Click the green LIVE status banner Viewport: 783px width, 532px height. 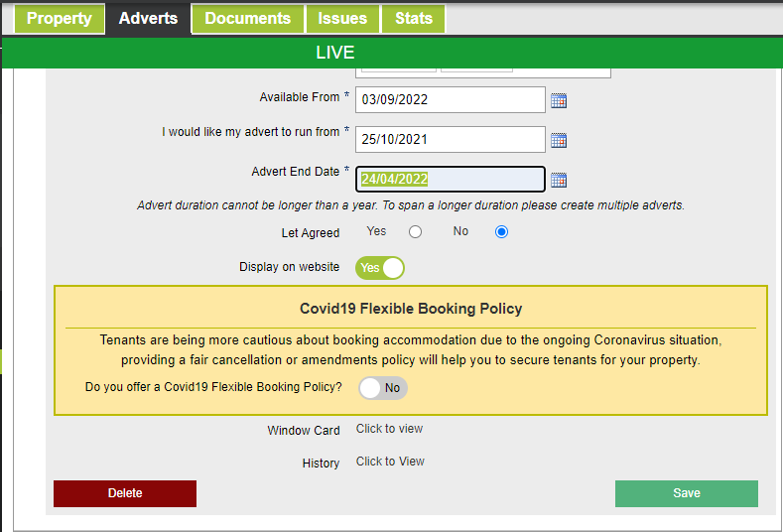click(335, 53)
